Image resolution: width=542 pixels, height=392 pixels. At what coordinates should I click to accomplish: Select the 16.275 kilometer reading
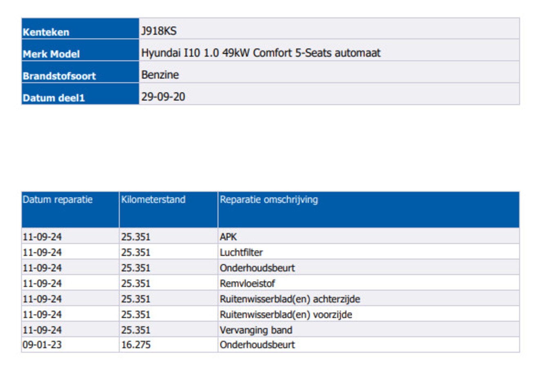click(136, 345)
